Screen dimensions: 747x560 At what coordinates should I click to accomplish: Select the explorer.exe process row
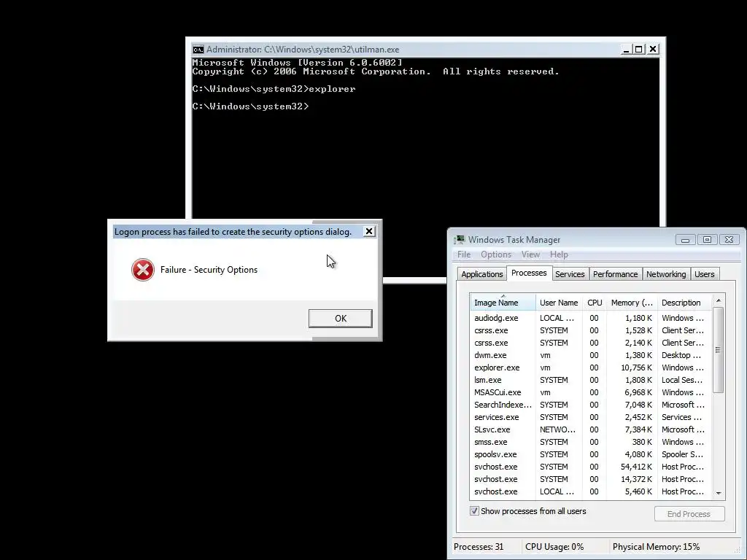coord(591,367)
